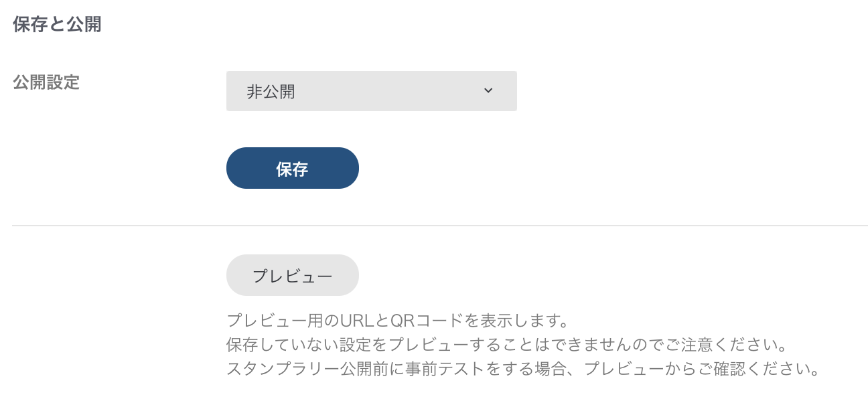
Task: Expand visibility options from the down arrow
Action: tap(488, 91)
